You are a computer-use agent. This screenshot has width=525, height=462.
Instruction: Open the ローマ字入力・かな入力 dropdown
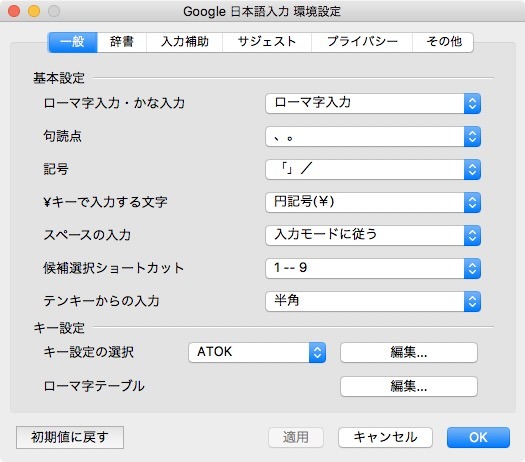[373, 103]
